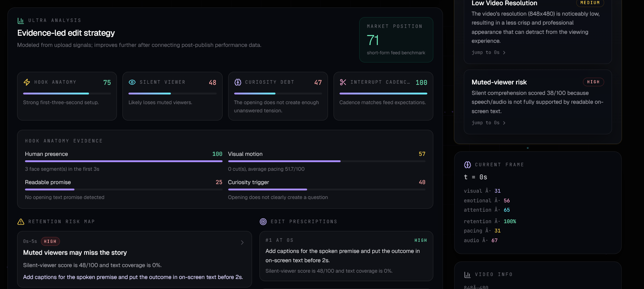Viewport: 644px width, 289px height.
Task: Click the 't = 0s' current frame time
Action: (475, 177)
